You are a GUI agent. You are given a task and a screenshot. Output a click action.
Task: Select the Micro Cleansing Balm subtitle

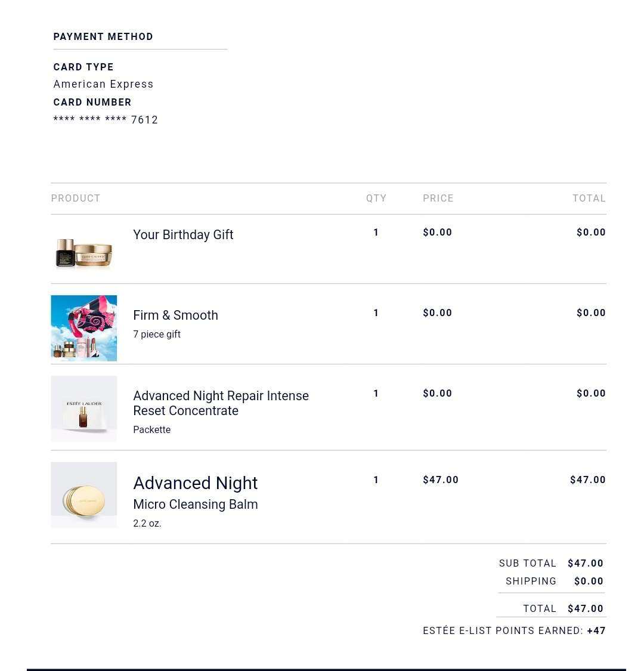click(x=196, y=505)
